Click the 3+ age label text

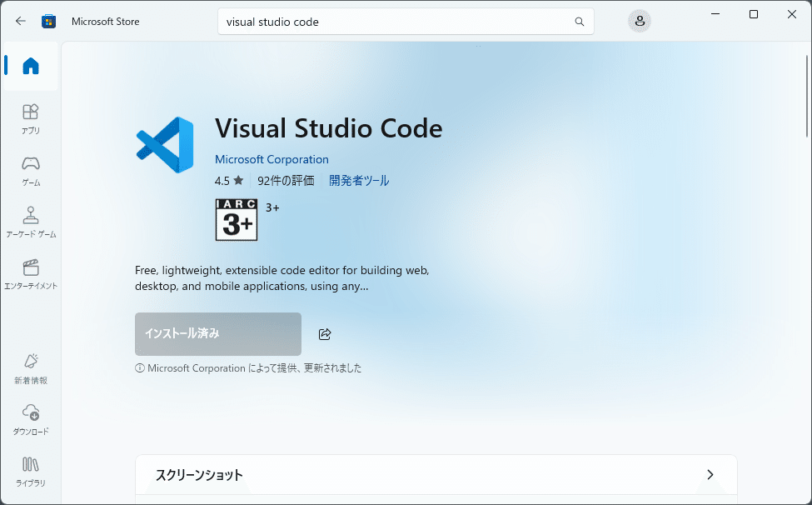tap(272, 207)
